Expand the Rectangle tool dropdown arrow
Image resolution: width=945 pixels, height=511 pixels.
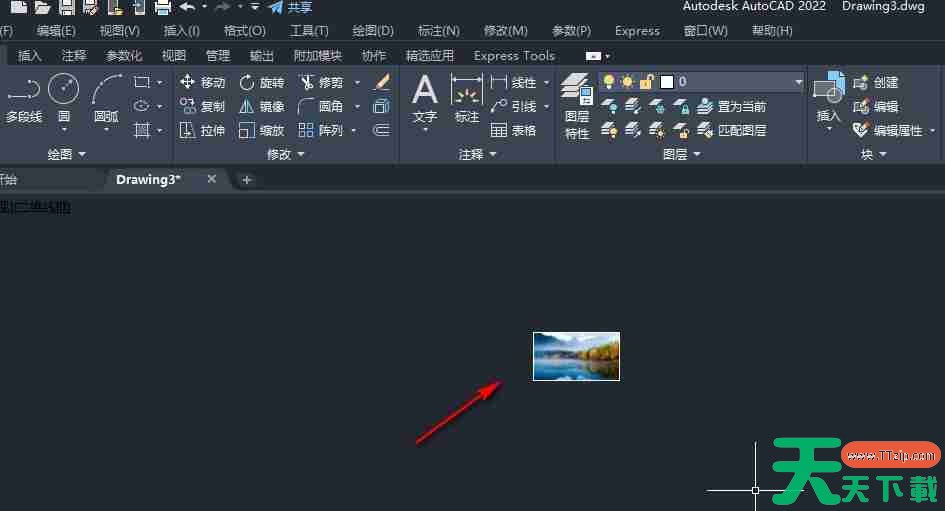coord(160,82)
